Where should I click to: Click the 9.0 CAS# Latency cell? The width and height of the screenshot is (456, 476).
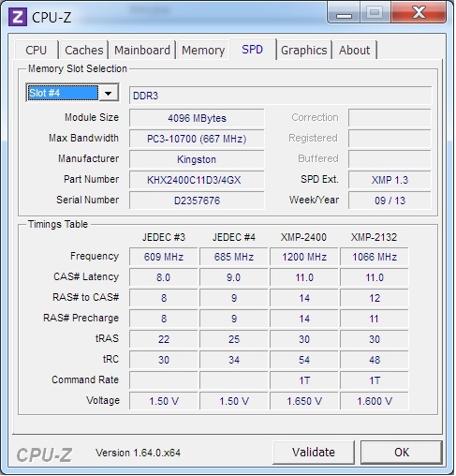pyautogui.click(x=234, y=277)
